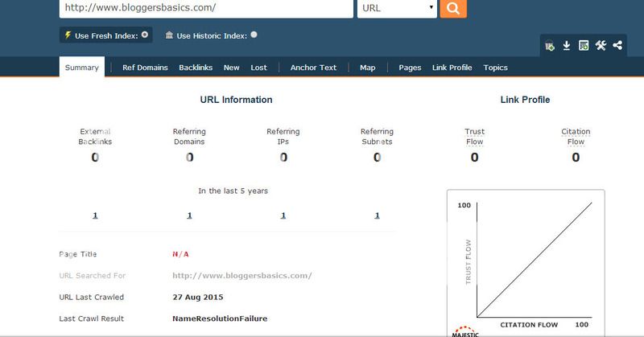Click the download arrow icon

click(x=567, y=46)
